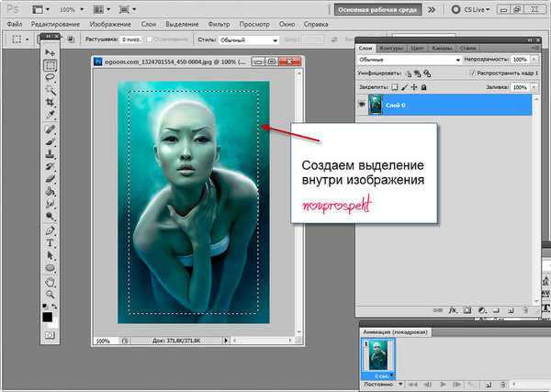
Task: Select the Paint Bucket tool
Action: pos(50,192)
